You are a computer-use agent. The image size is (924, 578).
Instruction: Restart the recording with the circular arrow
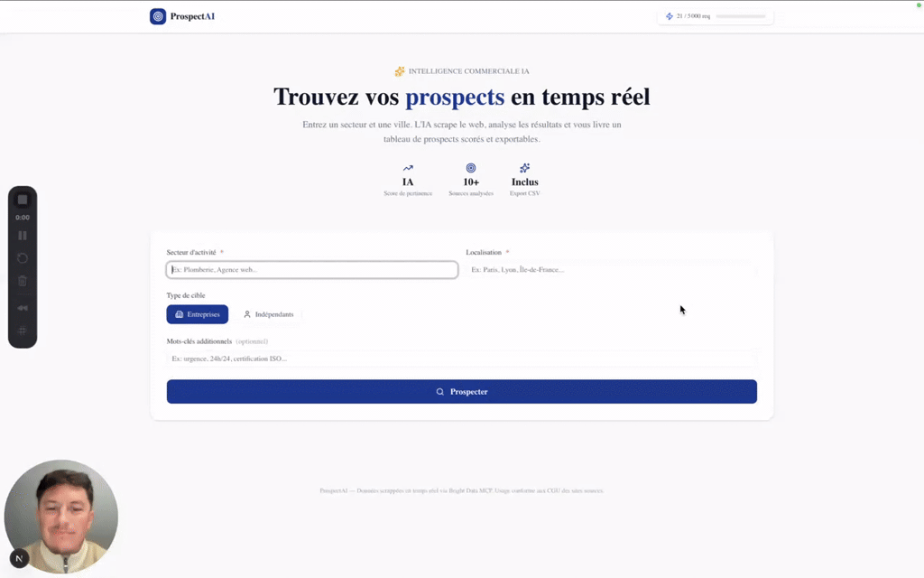click(x=23, y=258)
